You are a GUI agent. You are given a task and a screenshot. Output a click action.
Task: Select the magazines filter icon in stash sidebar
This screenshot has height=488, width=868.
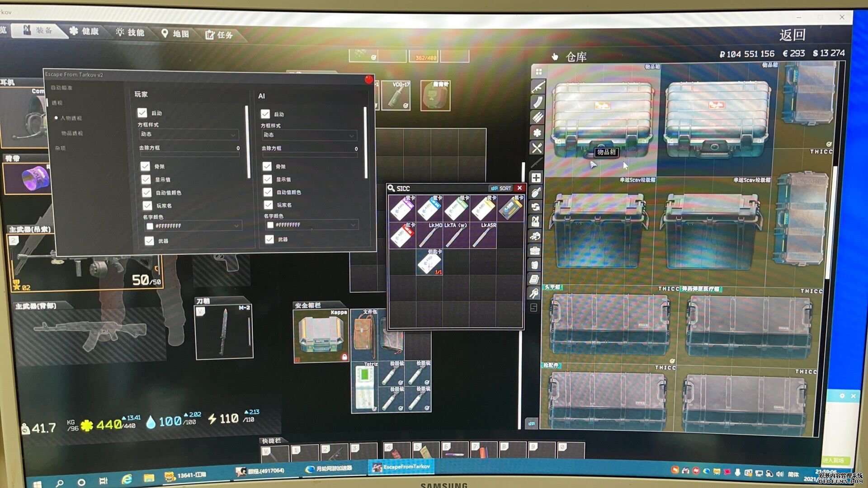pyautogui.click(x=538, y=102)
